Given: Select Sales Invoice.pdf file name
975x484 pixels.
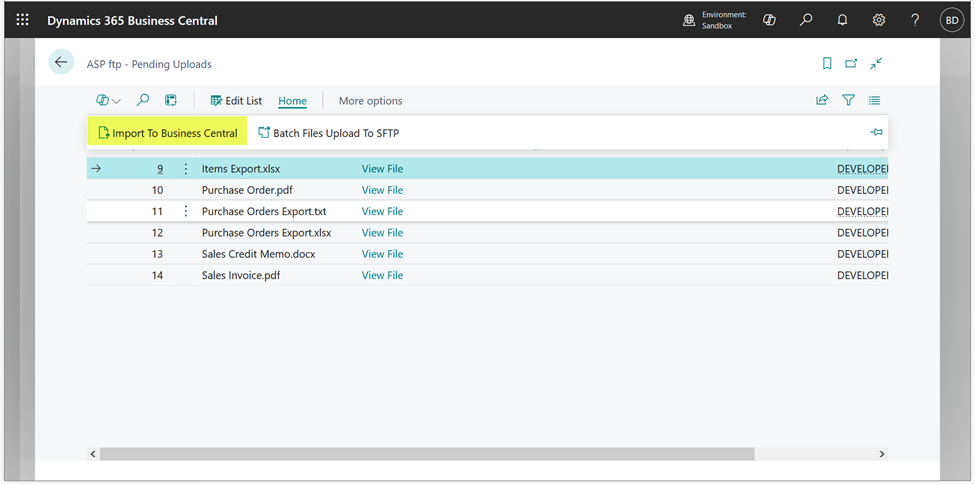Looking at the screenshot, I should pos(241,276).
